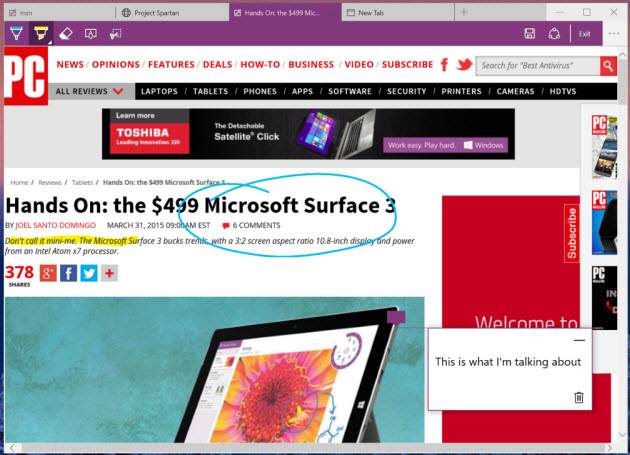Click the search field for Best Antivirus
Image resolution: width=630 pixels, height=455 pixels.
(x=538, y=66)
